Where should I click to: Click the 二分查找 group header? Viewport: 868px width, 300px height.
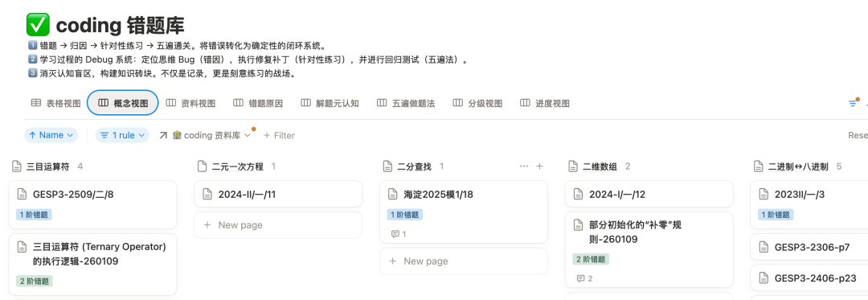[414, 166]
